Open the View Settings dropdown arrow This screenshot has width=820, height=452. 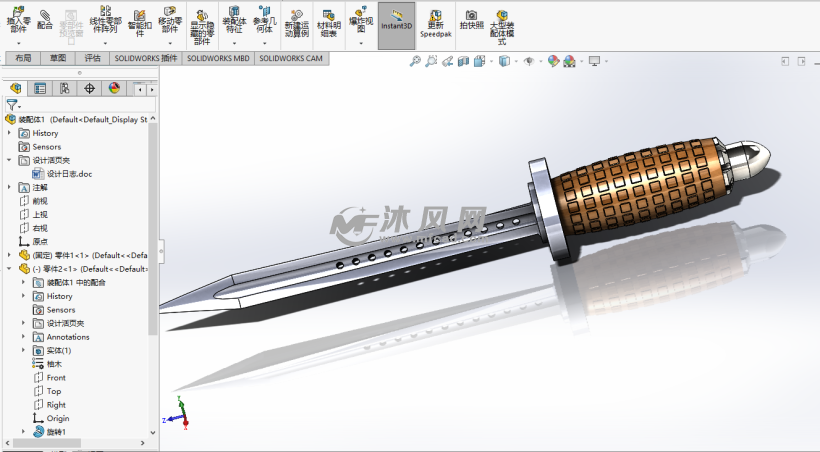607,61
